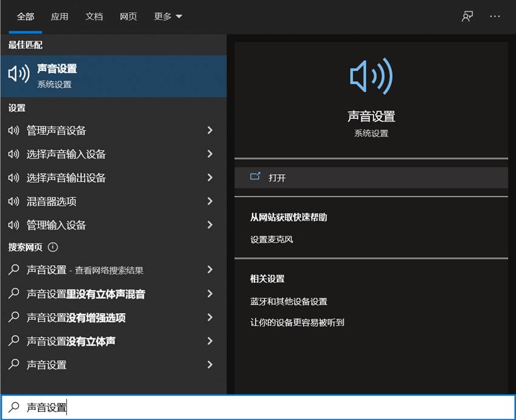Expand arrow for 管理输入设备
Image resolution: width=516 pixels, height=420 pixels.
click(x=209, y=225)
